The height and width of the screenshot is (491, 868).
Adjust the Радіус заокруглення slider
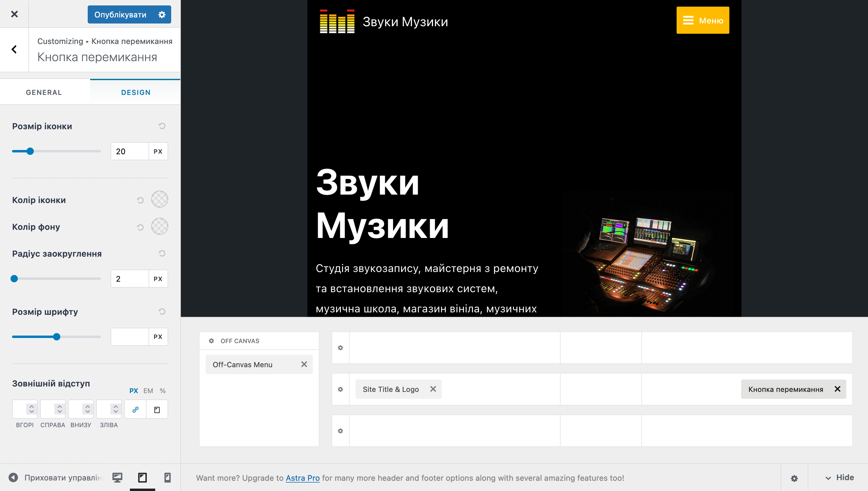click(x=14, y=279)
